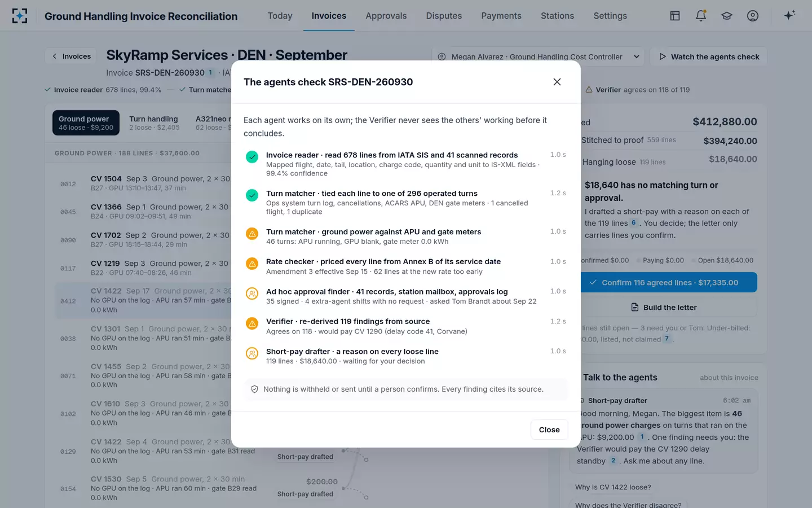Click the document icon in Build the letter
Screen dimensions: 812x508
[635, 308]
